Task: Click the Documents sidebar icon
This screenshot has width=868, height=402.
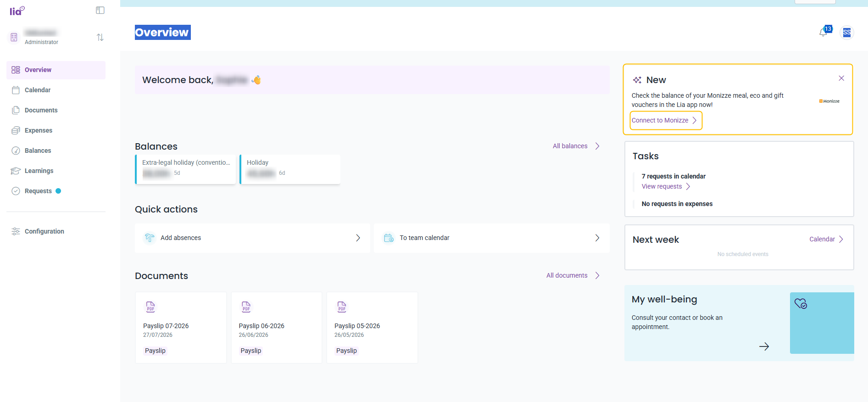Action: 16,110
